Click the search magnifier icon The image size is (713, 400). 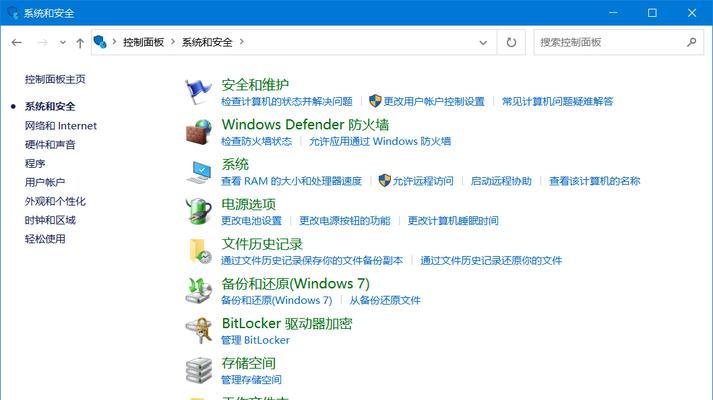click(692, 42)
